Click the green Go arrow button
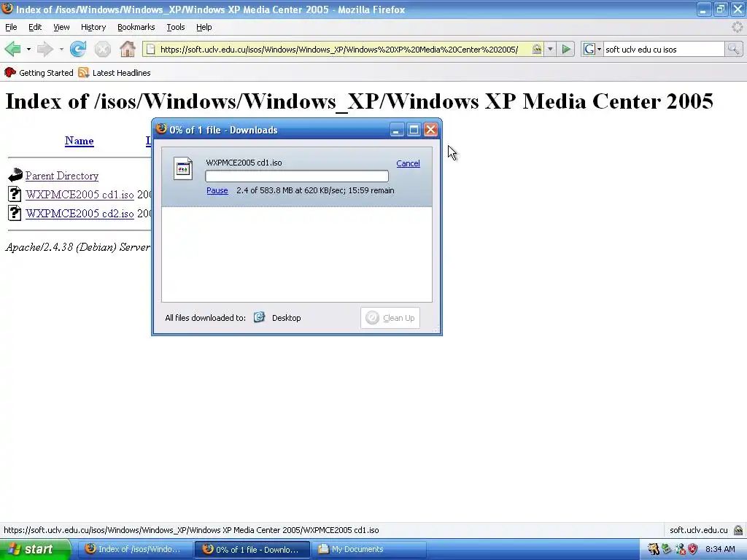Screen dimensions: 747x560 [x=566, y=49]
